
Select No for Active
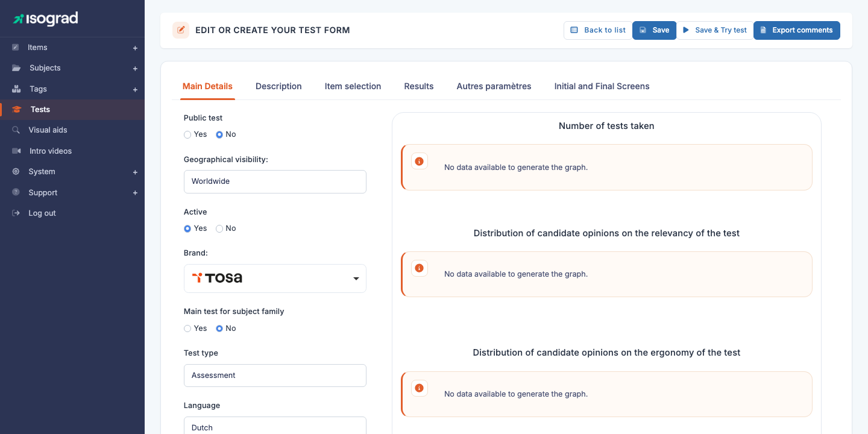[219, 228]
